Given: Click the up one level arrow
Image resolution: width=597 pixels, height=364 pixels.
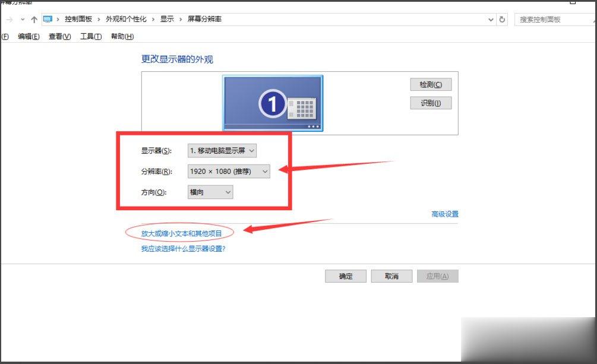Looking at the screenshot, I should click(x=34, y=19).
